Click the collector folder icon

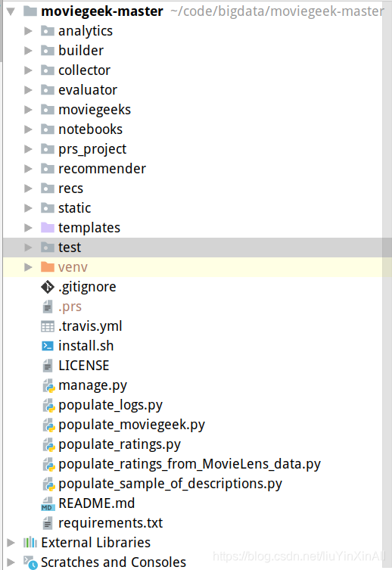coord(47,70)
